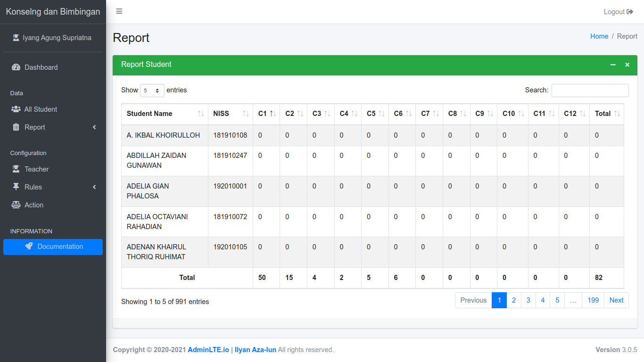Sort table by C4 column

tap(348, 114)
